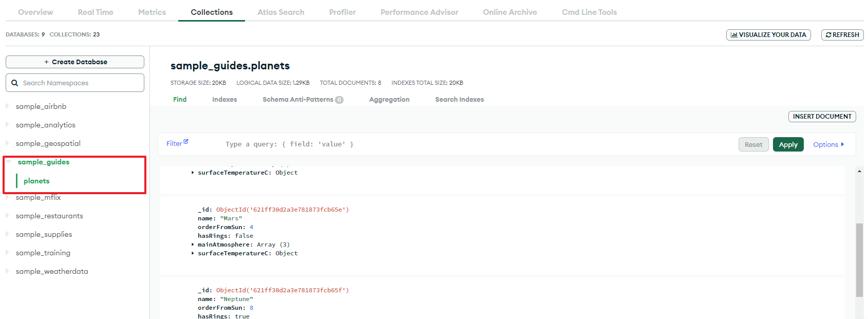This screenshot has height=319, width=868.
Task: Click the Filter link
Action: (x=174, y=143)
